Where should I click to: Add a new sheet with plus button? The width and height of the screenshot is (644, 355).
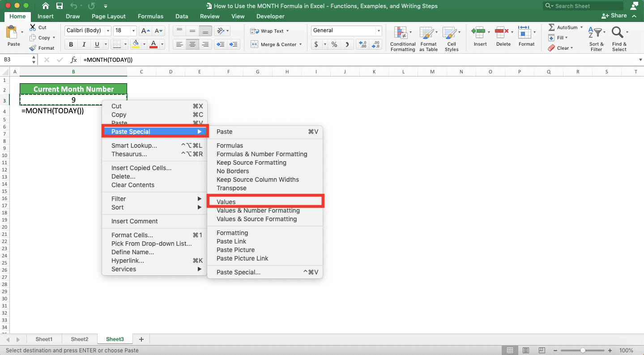[x=141, y=339]
